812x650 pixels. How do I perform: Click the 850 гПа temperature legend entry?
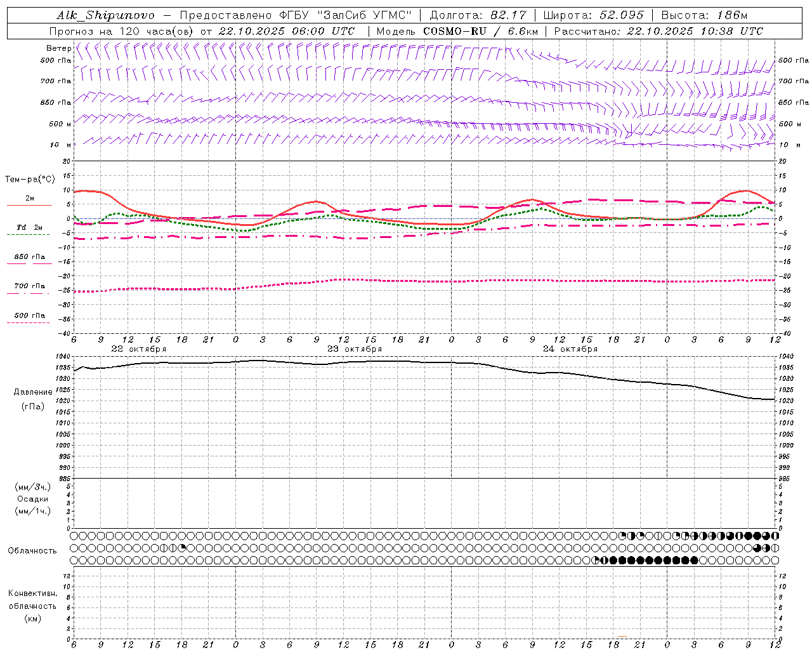pos(29,257)
